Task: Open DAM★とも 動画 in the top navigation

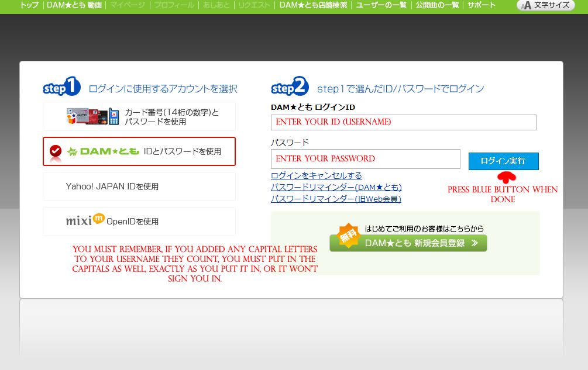Action: [x=74, y=5]
